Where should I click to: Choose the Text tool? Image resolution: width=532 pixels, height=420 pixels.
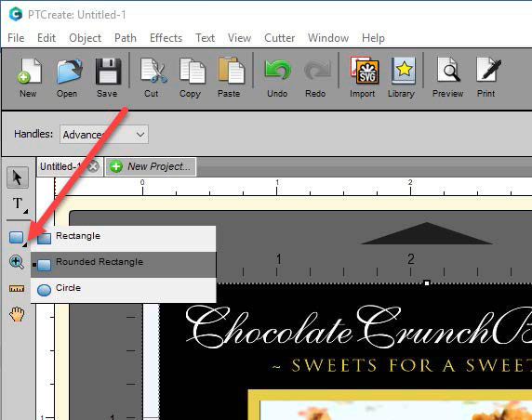18,203
